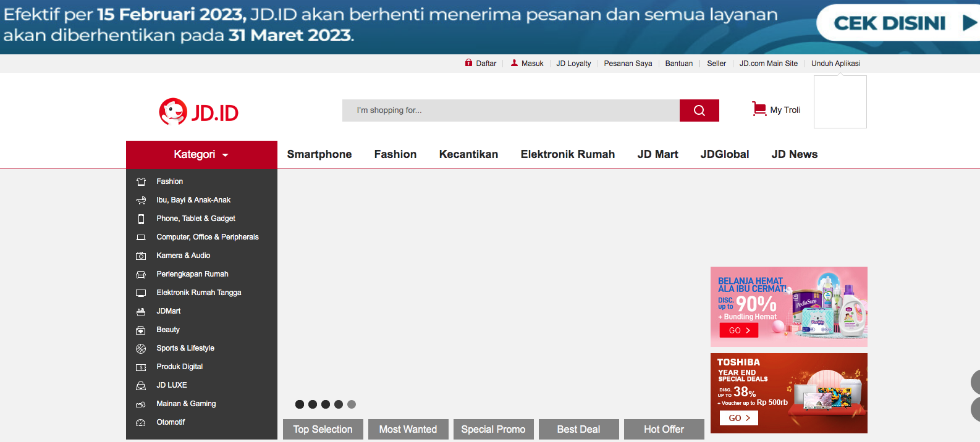Click the gauge icon beside Otomotif
The width and height of the screenshot is (980, 442).
coord(141,423)
